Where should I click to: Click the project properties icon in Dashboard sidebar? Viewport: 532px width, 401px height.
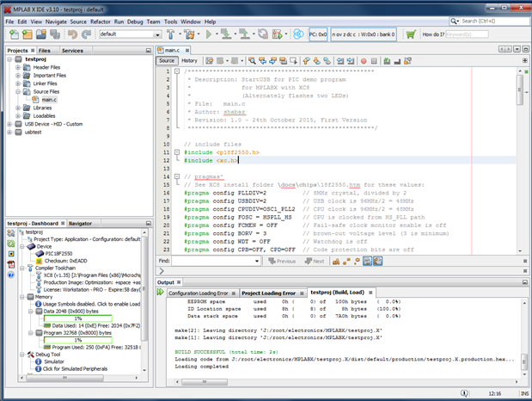10,231
